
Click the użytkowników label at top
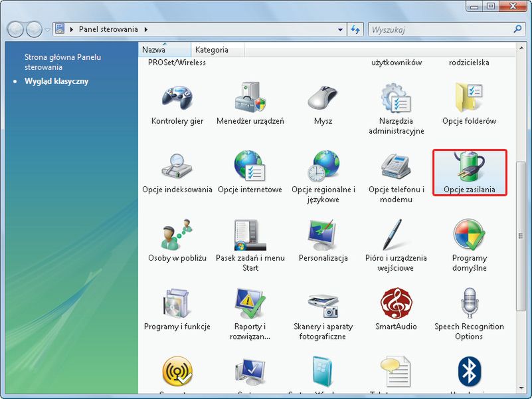(397, 63)
